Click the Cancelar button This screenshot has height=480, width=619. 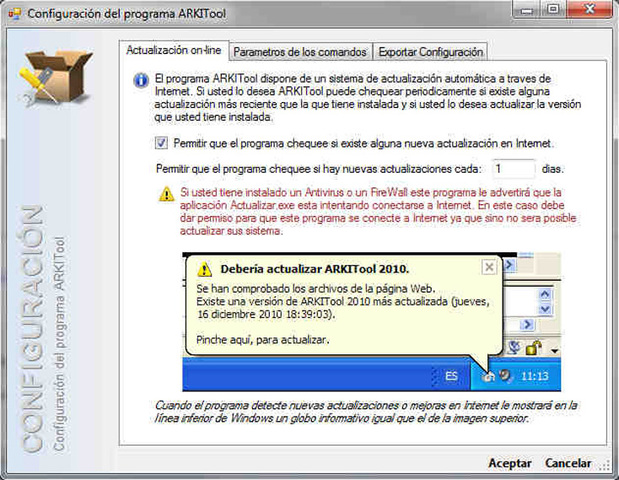[x=568, y=463]
